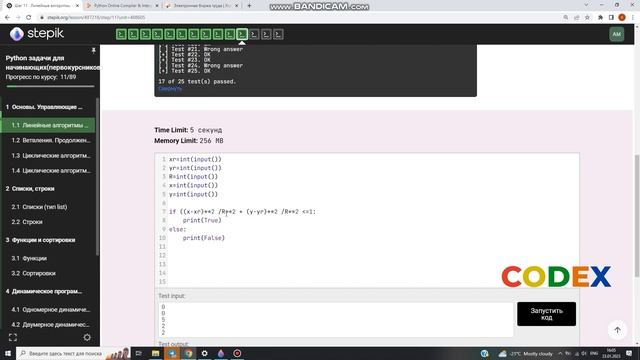Screen dimensions: 640x360
Task: Run the code with Запустить код button
Action: (546, 314)
